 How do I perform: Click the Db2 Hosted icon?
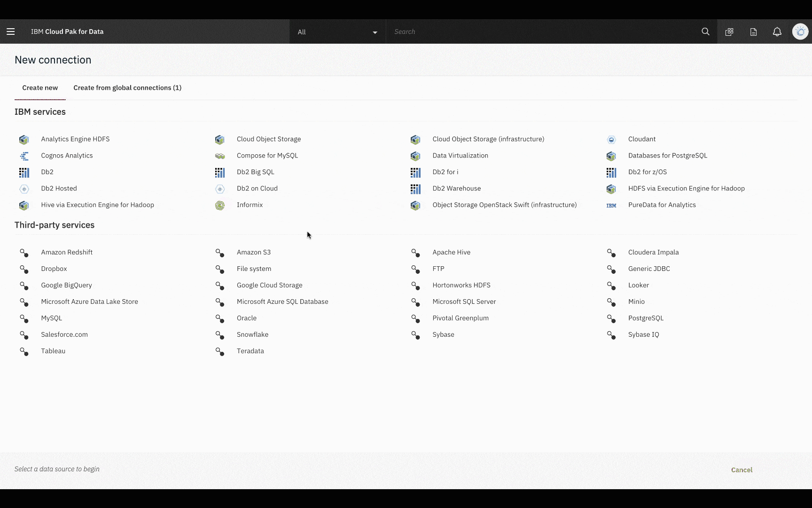24,189
